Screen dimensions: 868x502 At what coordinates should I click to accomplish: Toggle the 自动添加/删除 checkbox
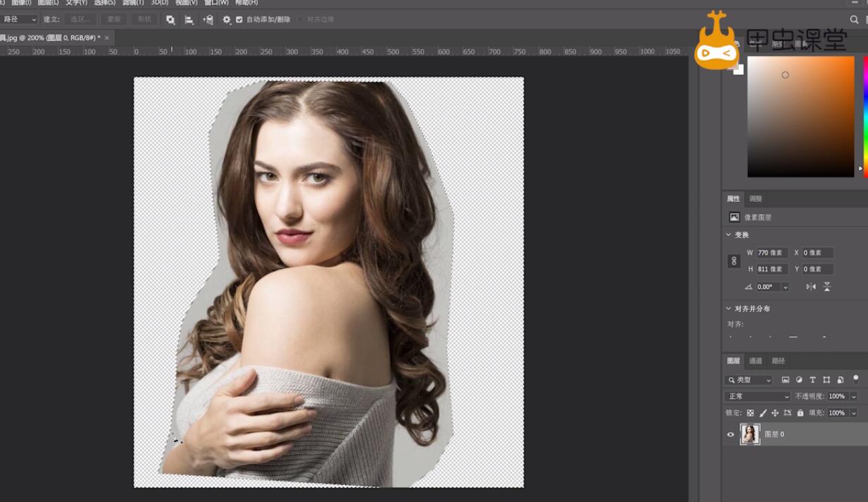tap(239, 20)
